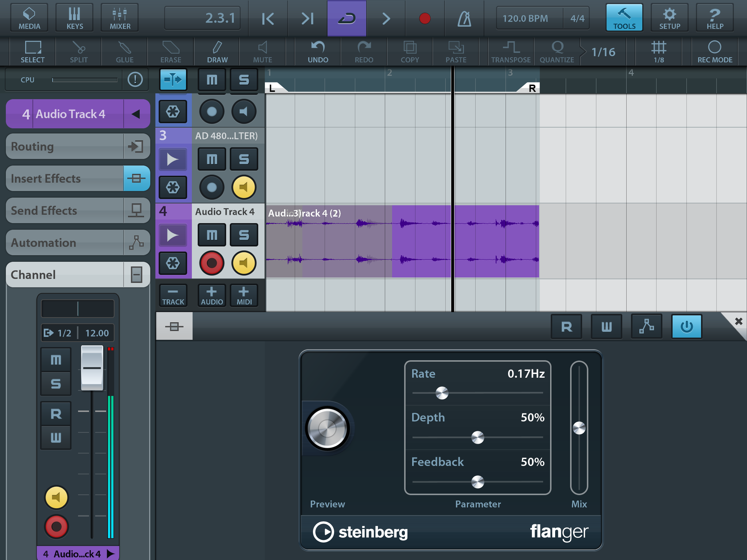Apply QUANTIZE to selection
The height and width of the screenshot is (560, 747).
coord(557,52)
